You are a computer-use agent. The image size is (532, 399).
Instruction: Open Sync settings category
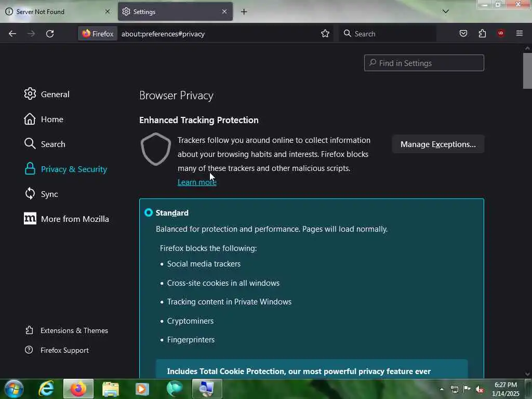(41, 194)
